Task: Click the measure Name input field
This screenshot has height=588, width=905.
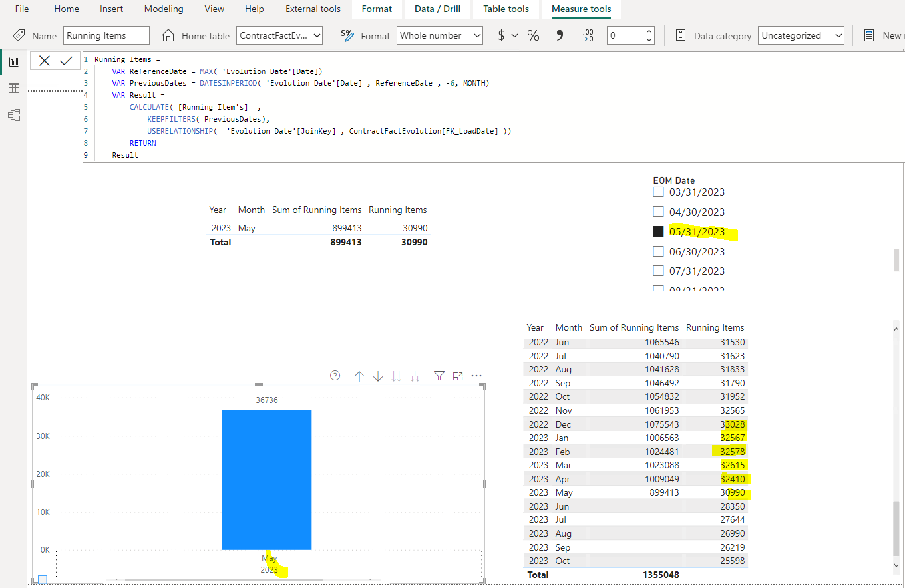Action: tap(106, 35)
